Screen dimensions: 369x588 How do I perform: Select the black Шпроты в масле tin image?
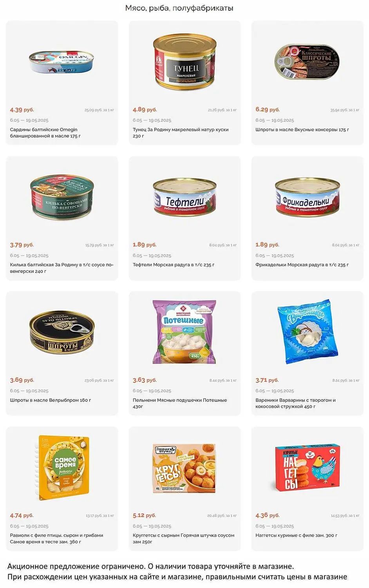[x=62, y=332]
